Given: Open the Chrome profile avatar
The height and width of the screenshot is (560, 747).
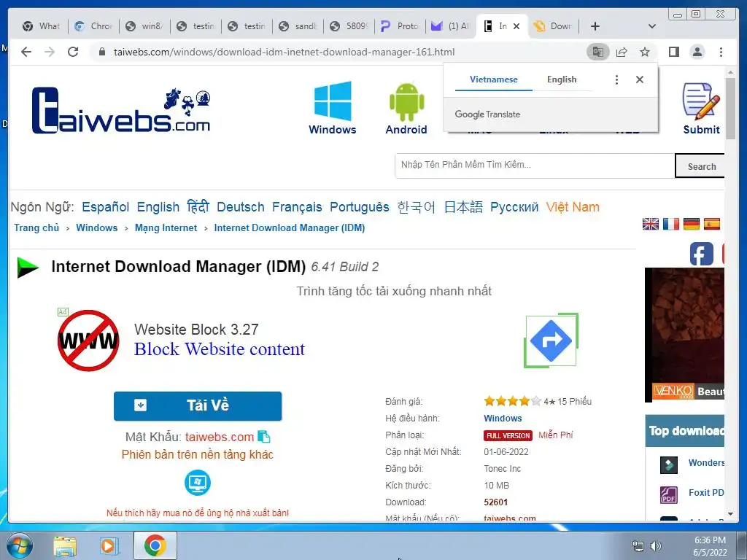Looking at the screenshot, I should point(697,52).
